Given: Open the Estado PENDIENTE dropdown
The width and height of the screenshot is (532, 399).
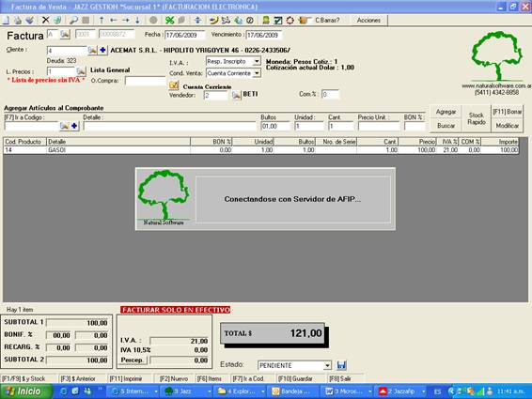Looking at the screenshot, I should point(327,365).
